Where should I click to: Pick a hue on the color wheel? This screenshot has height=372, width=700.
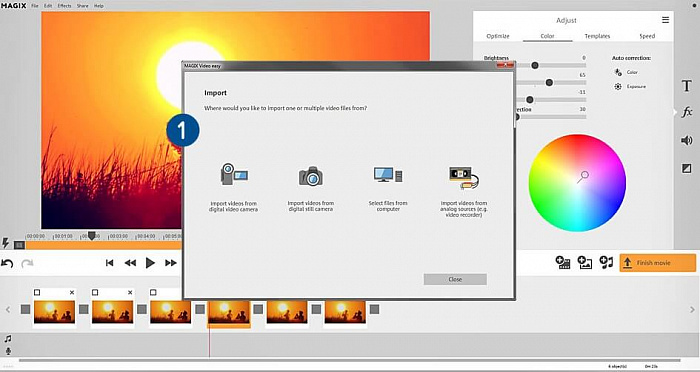[577, 183]
